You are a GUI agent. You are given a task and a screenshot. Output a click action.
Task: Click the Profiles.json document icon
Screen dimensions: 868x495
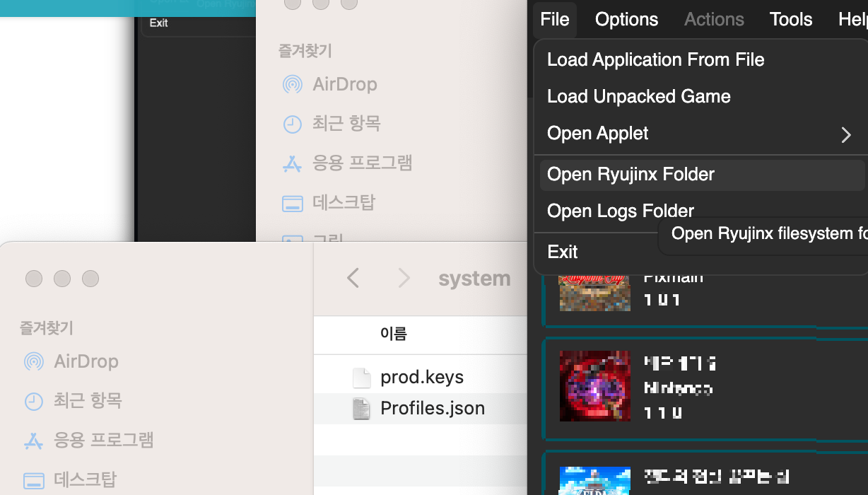click(361, 409)
